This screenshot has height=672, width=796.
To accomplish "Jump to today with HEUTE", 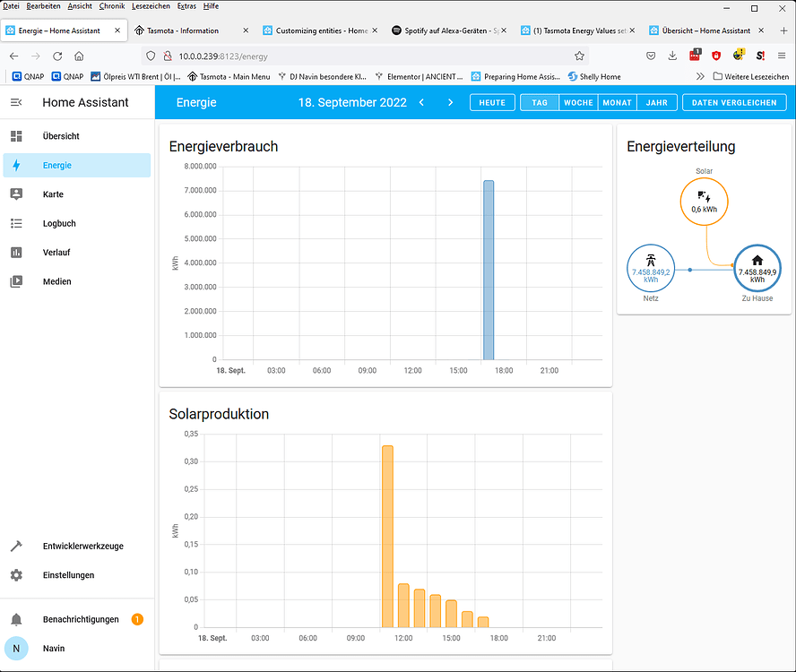I will click(492, 102).
